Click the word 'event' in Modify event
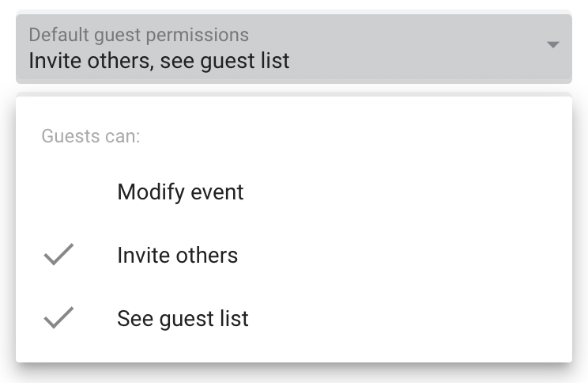Screen dimensions: 588x383 pyautogui.click(x=216, y=192)
